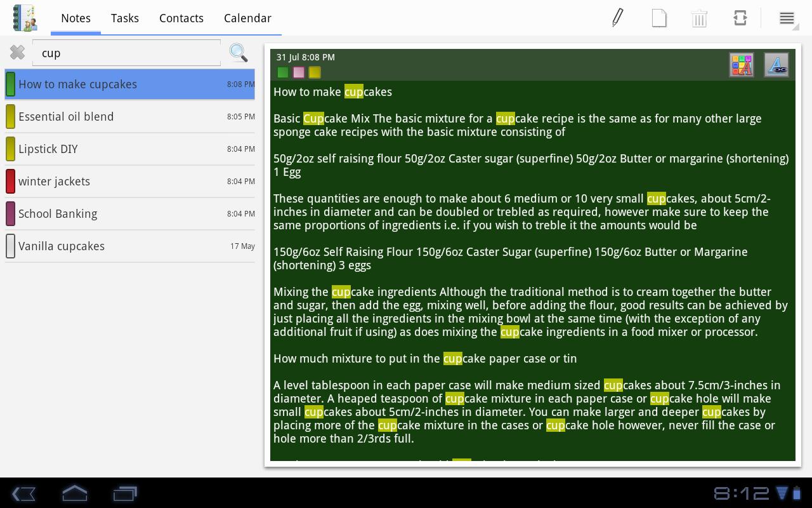
Task: Click white color marker of Vanilla cupcakes
Action: coord(10,246)
